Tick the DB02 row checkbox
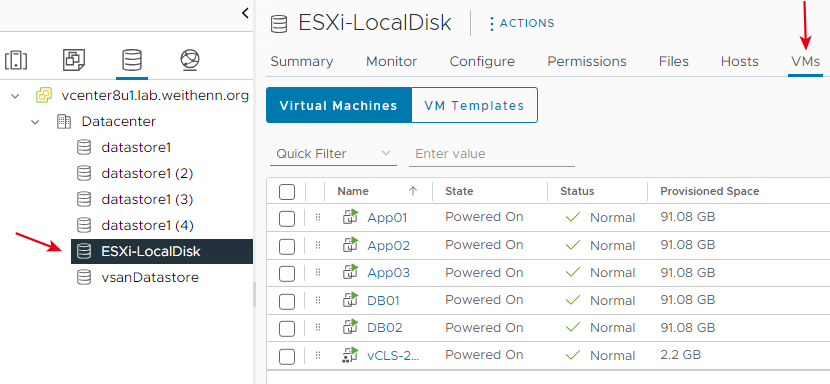The width and height of the screenshot is (830, 384). click(286, 328)
